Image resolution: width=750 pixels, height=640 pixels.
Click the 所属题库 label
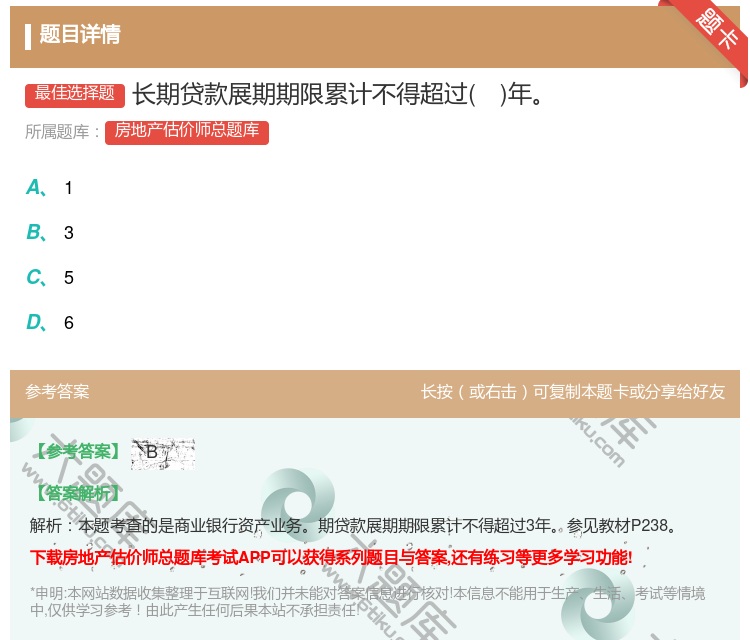click(x=62, y=132)
